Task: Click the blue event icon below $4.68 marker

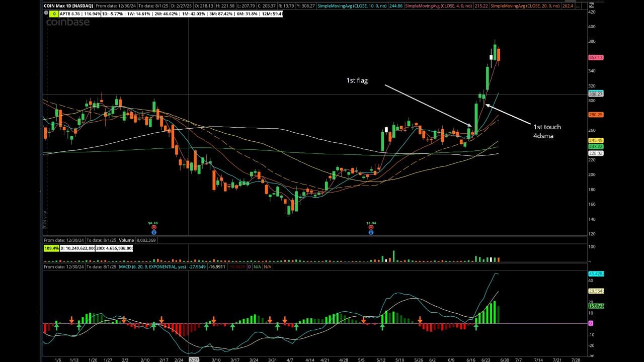Action: pyautogui.click(x=153, y=232)
